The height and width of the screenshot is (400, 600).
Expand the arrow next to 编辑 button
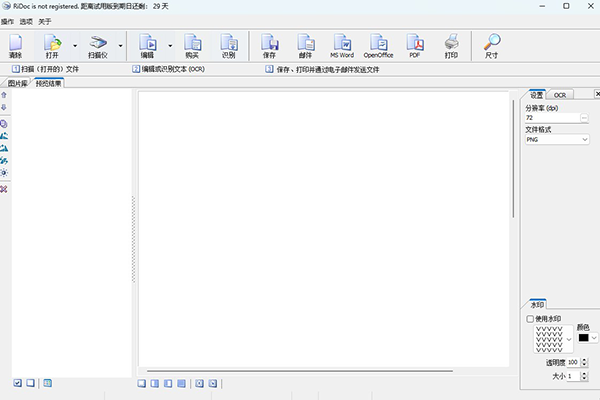pyautogui.click(x=170, y=46)
